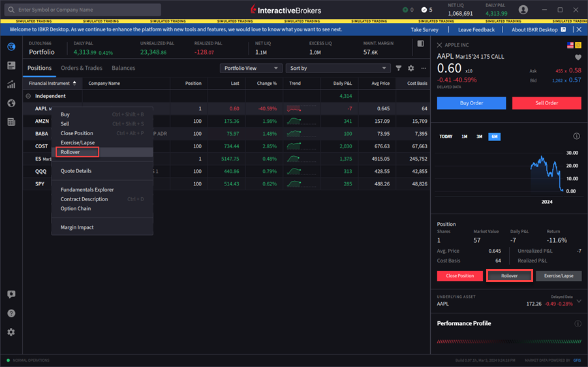This screenshot has height=367, width=588.
Task: Open Option Chain from context menu
Action: point(102,208)
